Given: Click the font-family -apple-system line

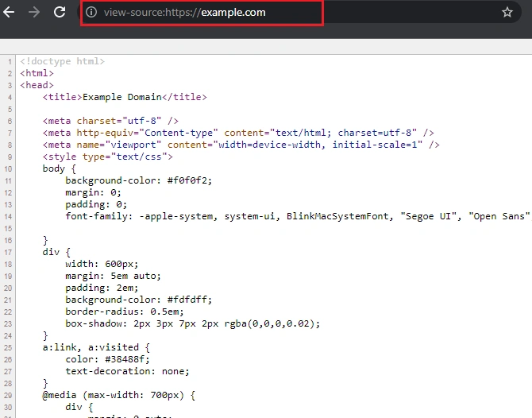Looking at the screenshot, I should [x=298, y=216].
